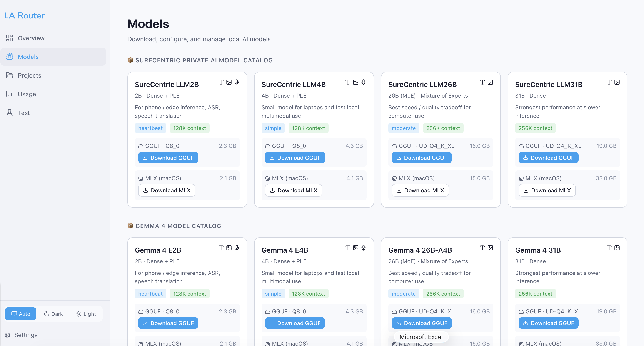Click the image icon on Gemma 4 26B-A4B
Screen dimensions: 644x346
[x=490, y=248]
